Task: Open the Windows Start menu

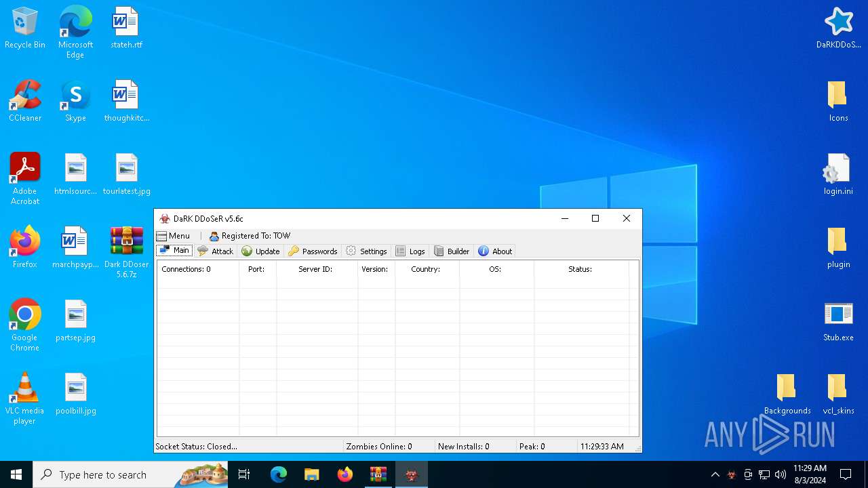Action: 16,474
